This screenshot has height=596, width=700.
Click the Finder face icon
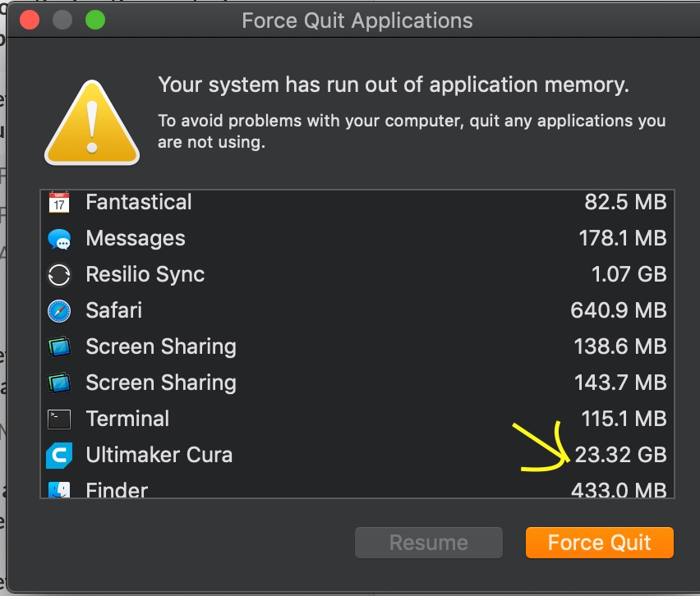[59, 489]
